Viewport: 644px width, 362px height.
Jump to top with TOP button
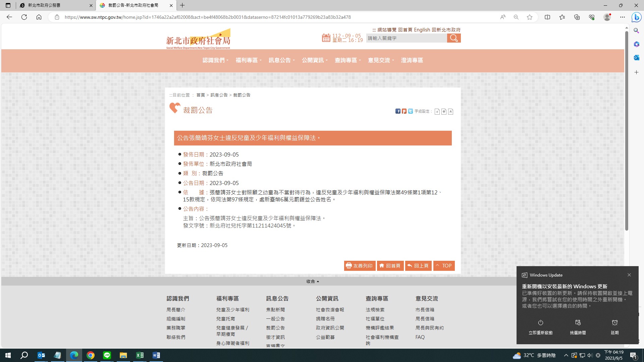click(444, 266)
